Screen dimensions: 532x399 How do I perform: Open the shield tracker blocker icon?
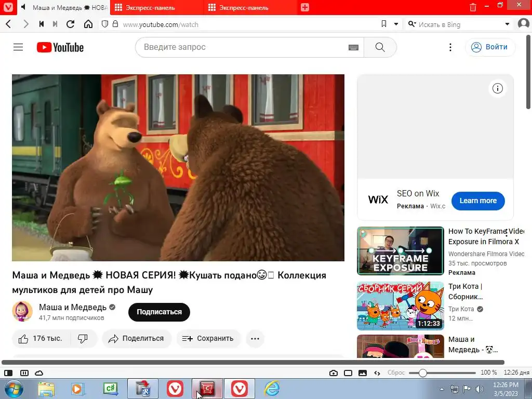click(105, 24)
